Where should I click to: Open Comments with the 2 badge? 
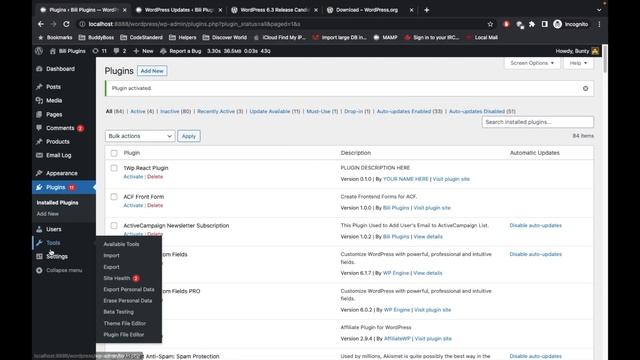[x=60, y=128]
